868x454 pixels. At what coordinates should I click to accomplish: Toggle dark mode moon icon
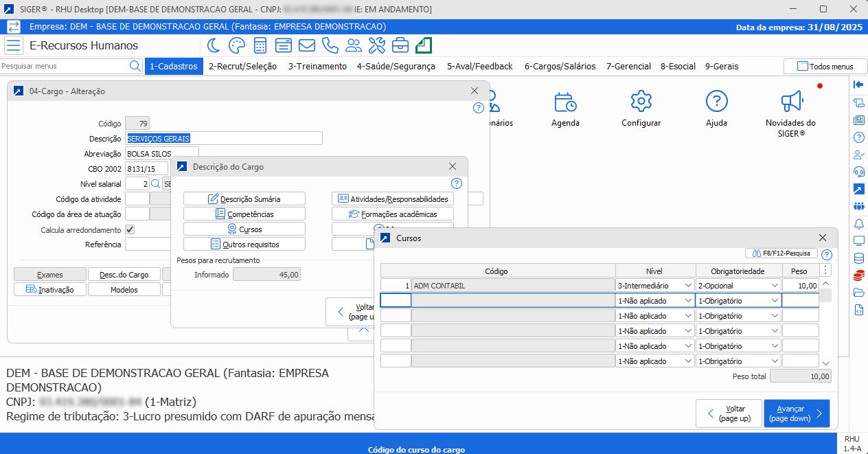214,45
